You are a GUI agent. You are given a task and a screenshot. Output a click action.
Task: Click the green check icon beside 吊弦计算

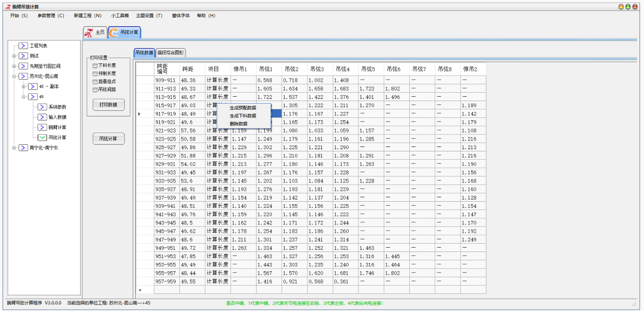pos(42,137)
